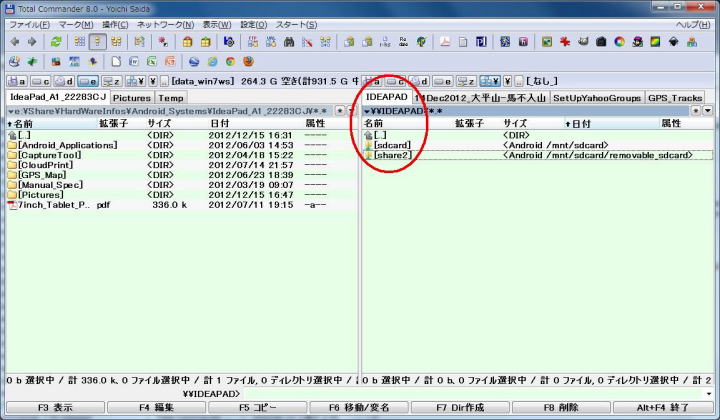Image resolution: width=720 pixels, height=420 pixels.
Task: Click the F3 表示 button
Action: 56,408
